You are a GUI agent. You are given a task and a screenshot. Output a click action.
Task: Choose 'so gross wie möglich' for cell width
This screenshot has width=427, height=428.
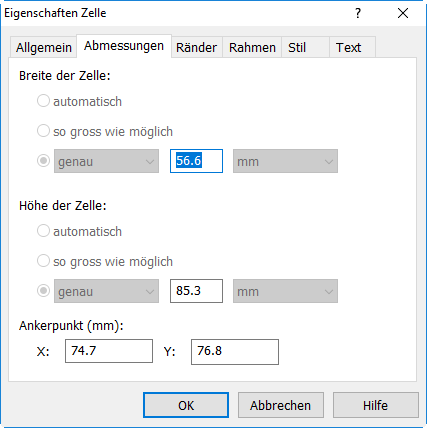click(x=43, y=131)
